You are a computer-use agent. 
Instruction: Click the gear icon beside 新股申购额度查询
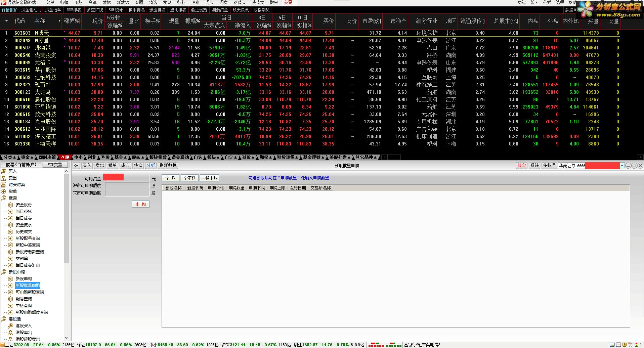click(11, 312)
